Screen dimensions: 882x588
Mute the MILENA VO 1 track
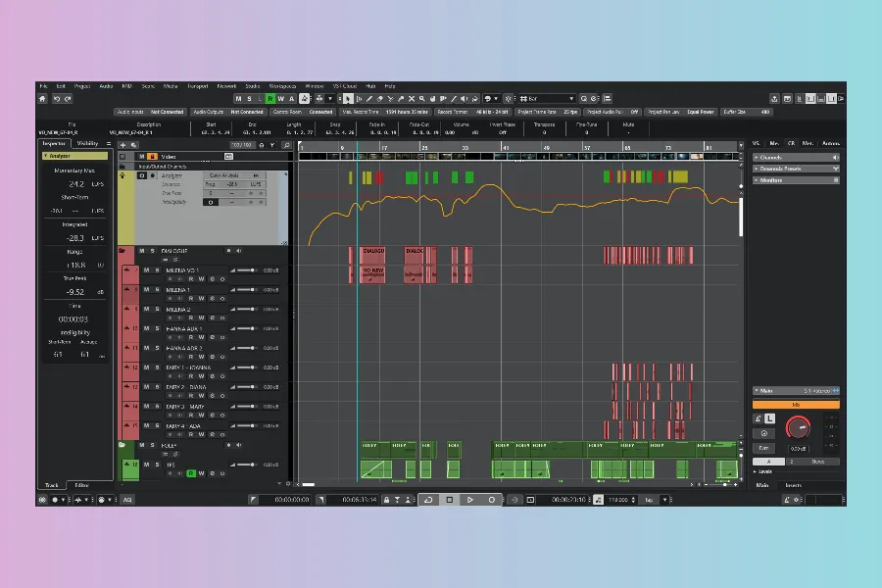[x=145, y=269]
